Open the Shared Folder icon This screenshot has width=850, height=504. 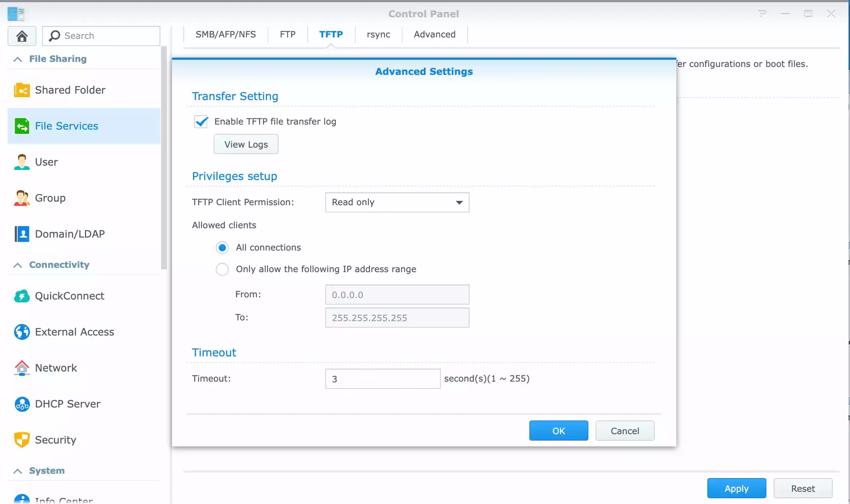[22, 90]
